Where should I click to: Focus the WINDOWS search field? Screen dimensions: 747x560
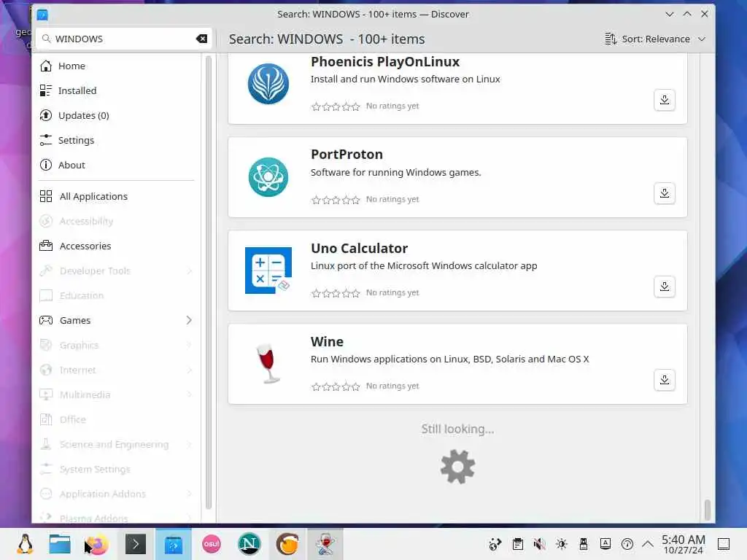click(x=124, y=39)
